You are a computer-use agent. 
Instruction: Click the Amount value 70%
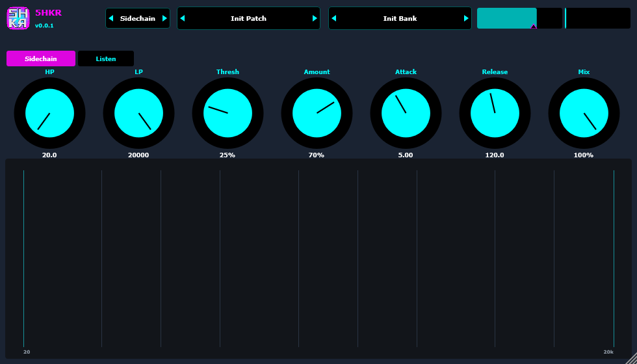coord(317,155)
